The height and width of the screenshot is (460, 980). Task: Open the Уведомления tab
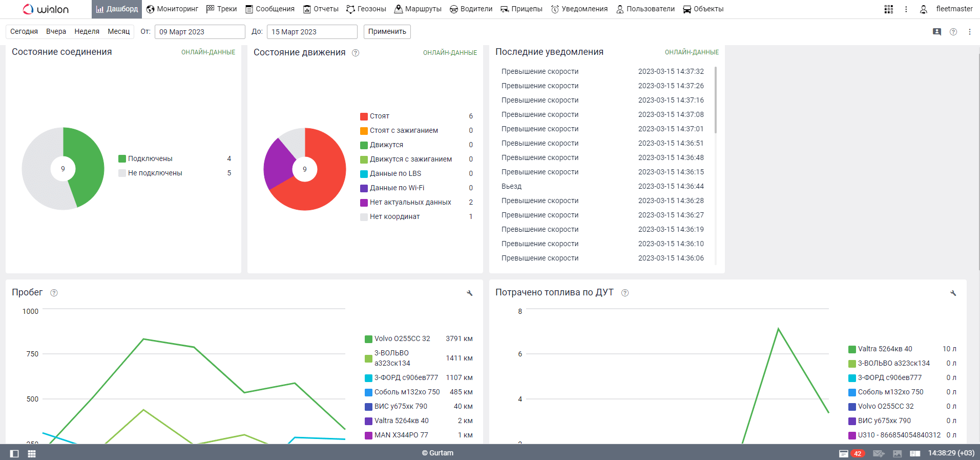(579, 9)
